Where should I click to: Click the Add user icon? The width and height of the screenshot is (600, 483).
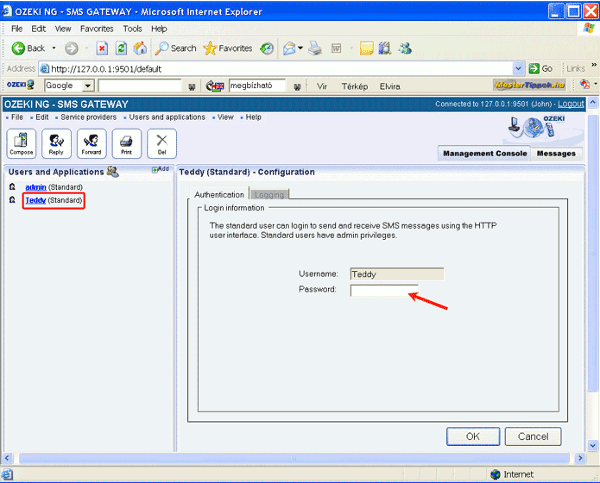160,169
